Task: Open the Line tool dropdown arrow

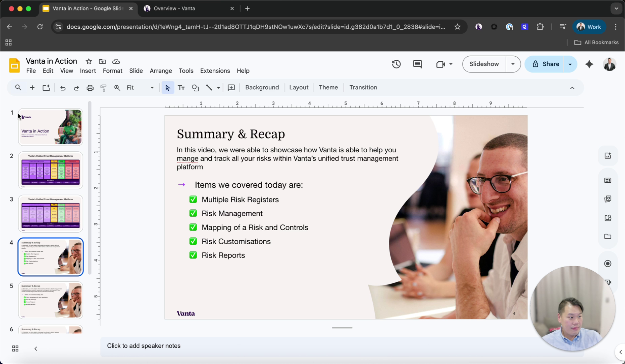Action: pyautogui.click(x=218, y=87)
